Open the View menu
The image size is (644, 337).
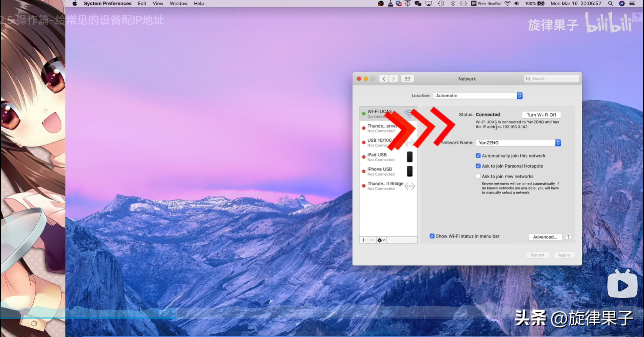pyautogui.click(x=158, y=4)
